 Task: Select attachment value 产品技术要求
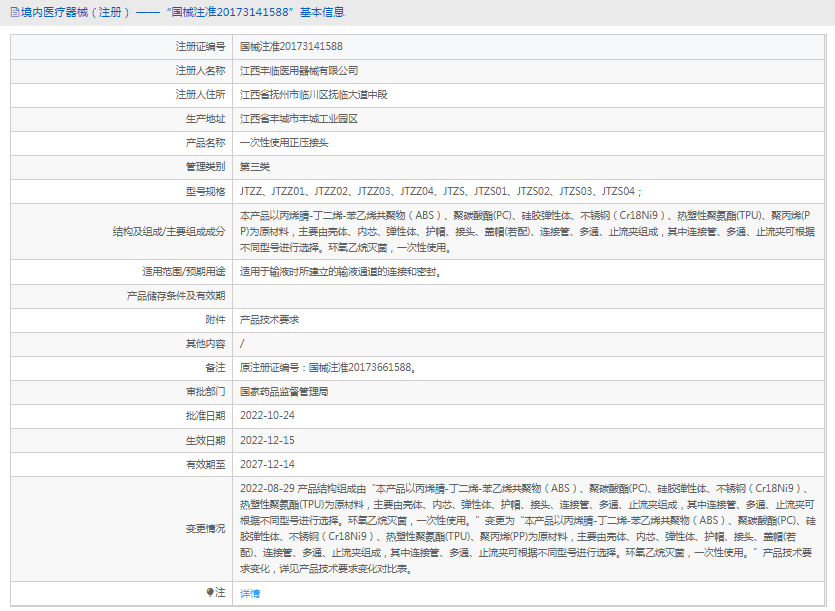(x=269, y=320)
